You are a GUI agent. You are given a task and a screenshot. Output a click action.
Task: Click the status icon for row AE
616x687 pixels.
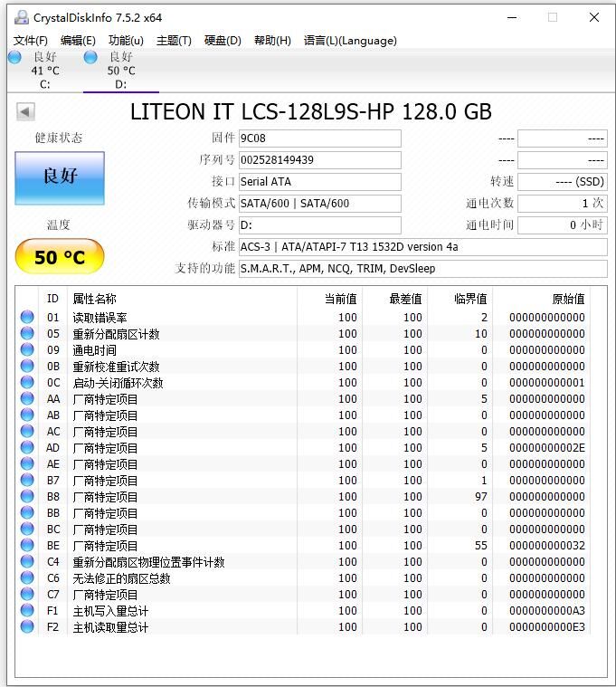(x=27, y=463)
